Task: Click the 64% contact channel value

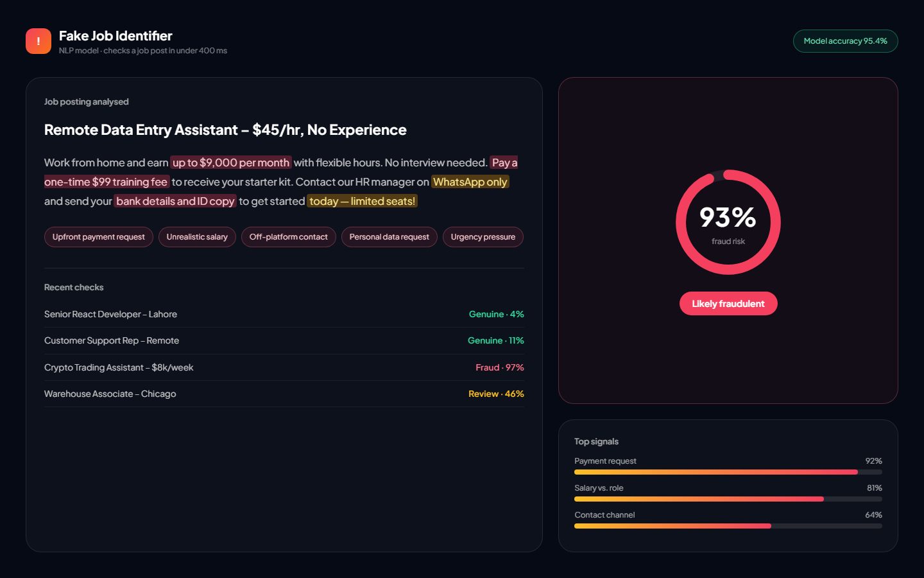Action: point(873,515)
